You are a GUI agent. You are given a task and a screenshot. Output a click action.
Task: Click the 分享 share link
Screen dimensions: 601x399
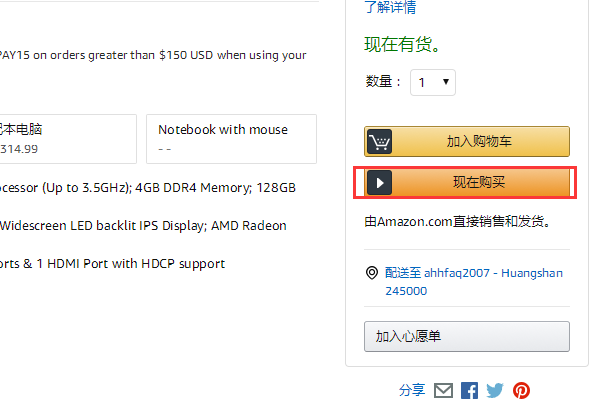click(x=412, y=390)
